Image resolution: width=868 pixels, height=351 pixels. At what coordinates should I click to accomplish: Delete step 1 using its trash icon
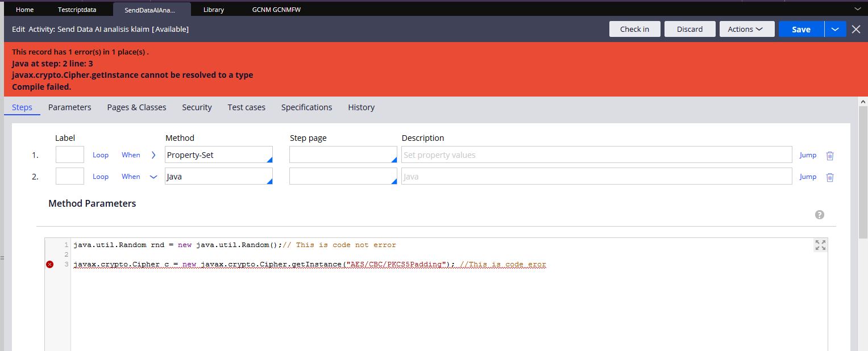(829, 154)
